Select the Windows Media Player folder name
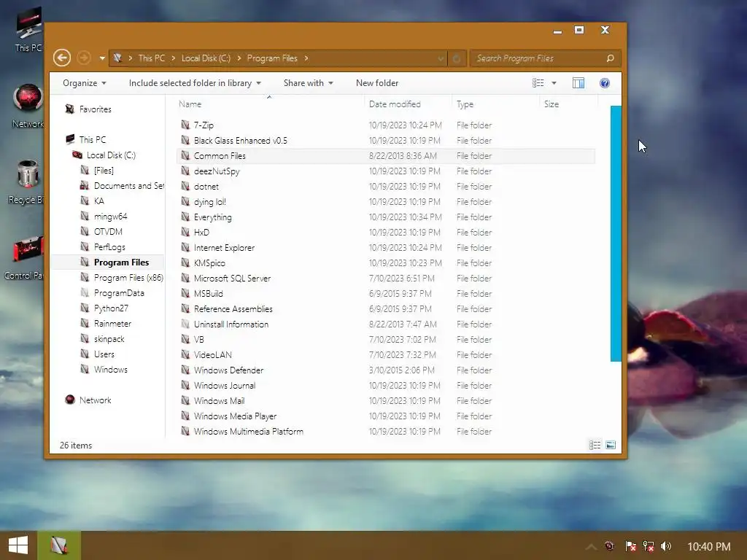This screenshot has height=560, width=747. [235, 416]
